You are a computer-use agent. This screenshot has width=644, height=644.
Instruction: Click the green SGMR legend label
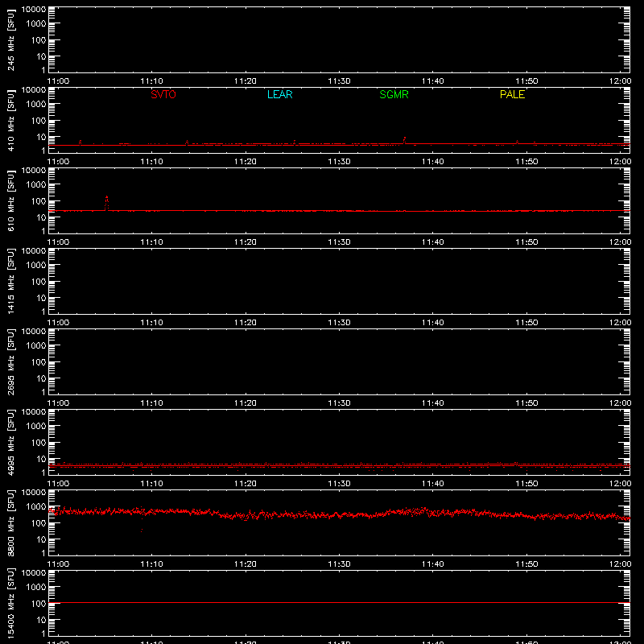coord(394,94)
